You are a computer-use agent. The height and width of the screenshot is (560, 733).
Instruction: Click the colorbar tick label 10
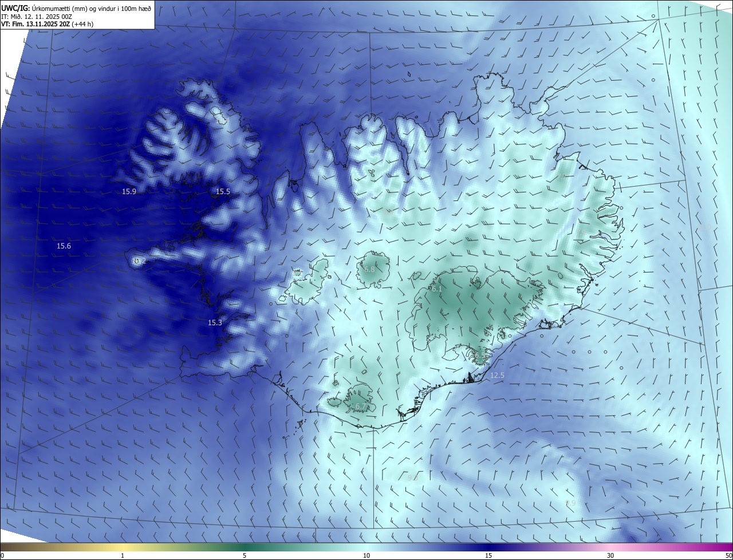366,555
